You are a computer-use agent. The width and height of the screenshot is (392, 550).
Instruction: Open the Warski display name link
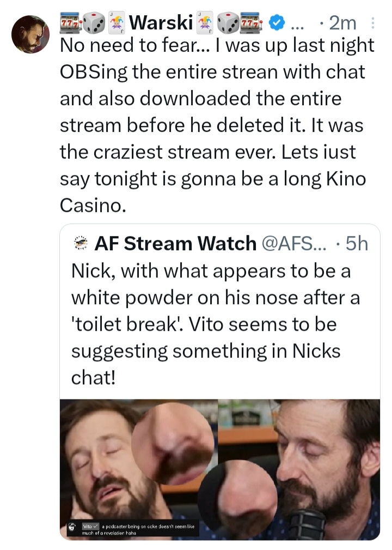tap(161, 23)
